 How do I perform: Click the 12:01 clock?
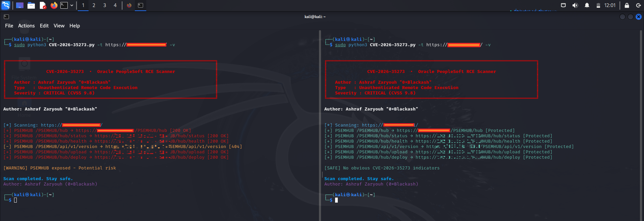(610, 5)
